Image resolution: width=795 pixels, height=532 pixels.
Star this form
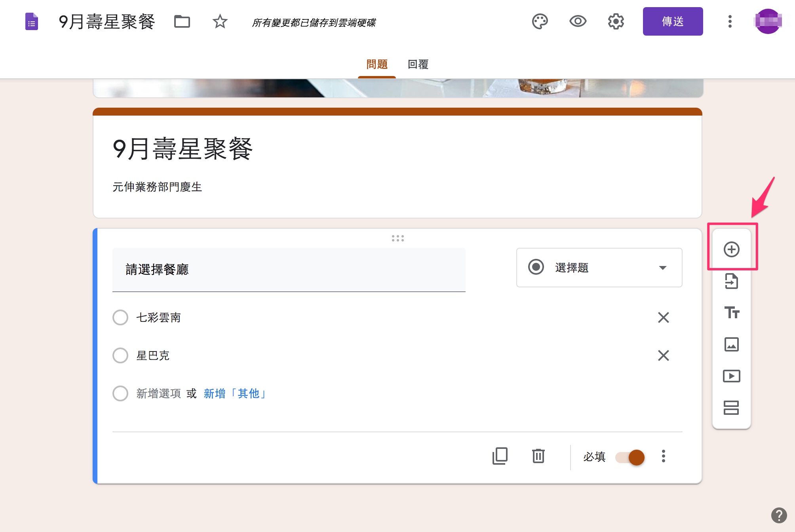[220, 21]
